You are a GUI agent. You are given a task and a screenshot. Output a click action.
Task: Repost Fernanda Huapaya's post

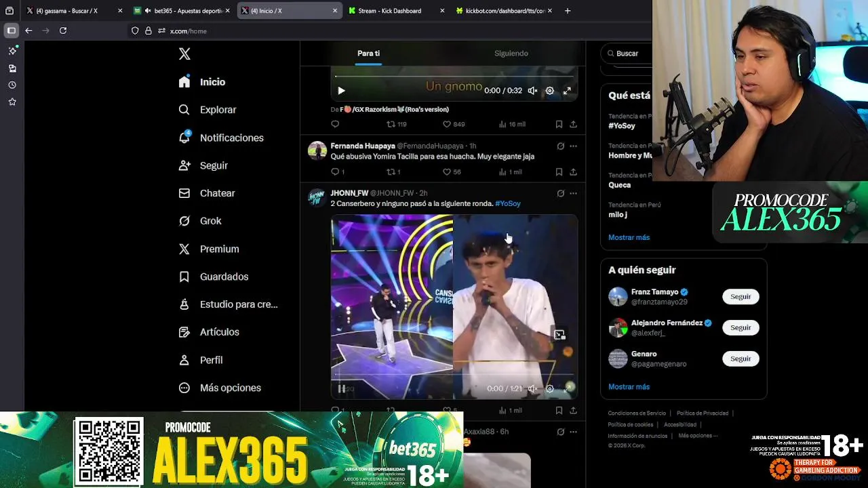393,172
